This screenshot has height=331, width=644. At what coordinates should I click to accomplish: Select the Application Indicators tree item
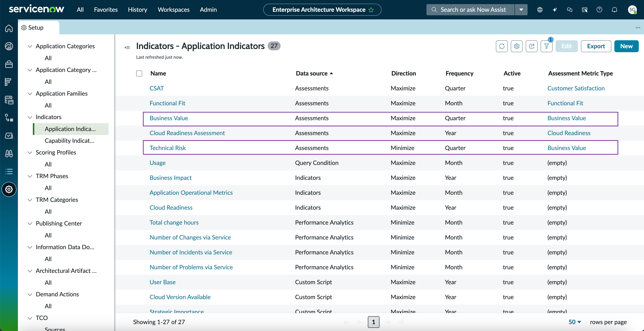[x=71, y=129]
